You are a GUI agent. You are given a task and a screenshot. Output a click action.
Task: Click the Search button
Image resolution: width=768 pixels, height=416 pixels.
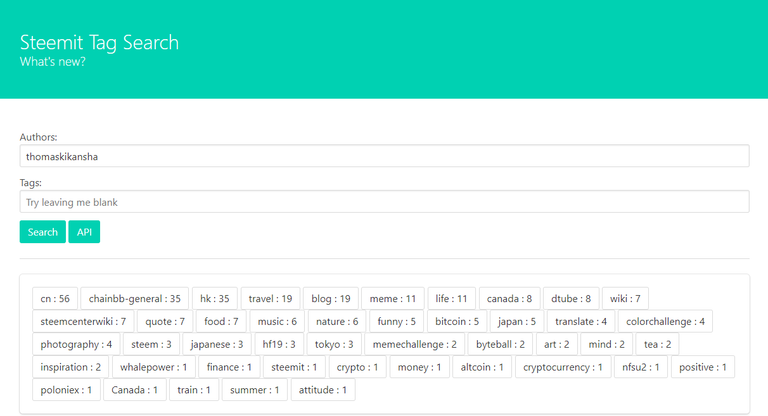pyautogui.click(x=43, y=232)
